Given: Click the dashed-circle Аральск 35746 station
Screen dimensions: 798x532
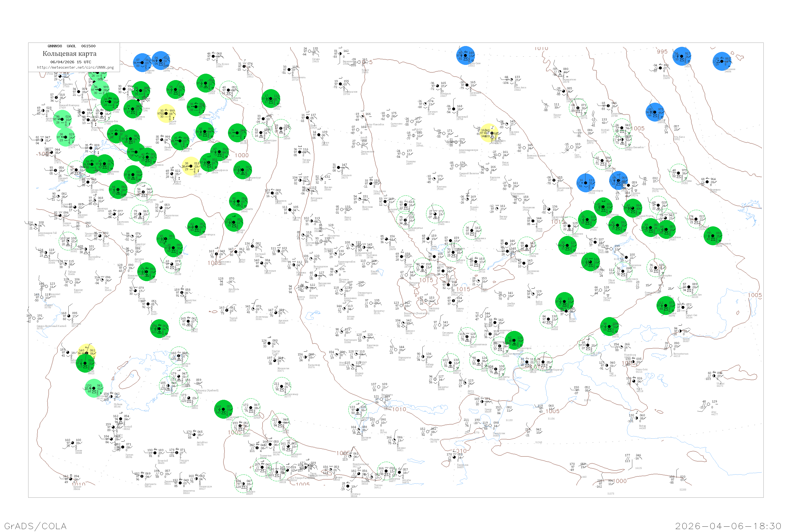Looking at the screenshot, I should pos(179,356).
